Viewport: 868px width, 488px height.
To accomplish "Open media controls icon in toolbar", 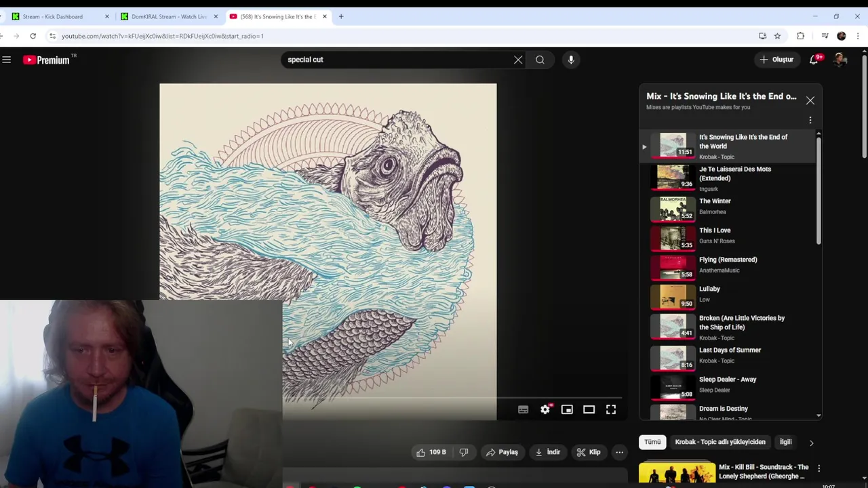I will tap(825, 36).
